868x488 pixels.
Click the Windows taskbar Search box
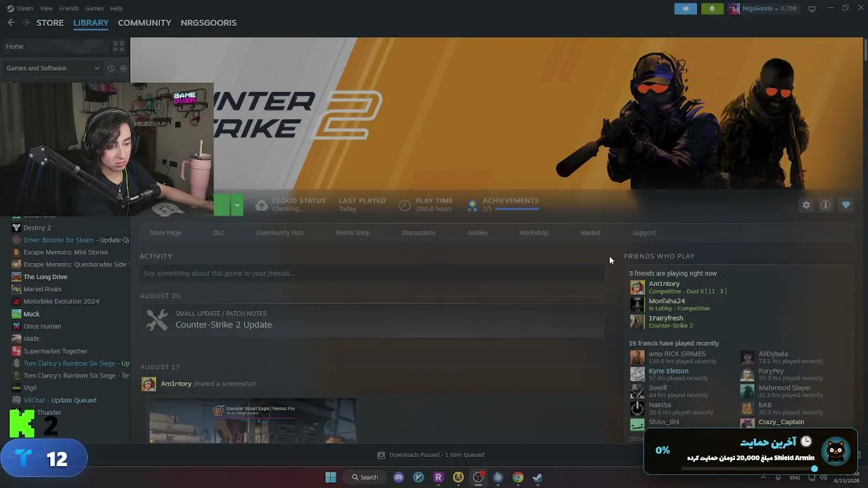pos(366,477)
